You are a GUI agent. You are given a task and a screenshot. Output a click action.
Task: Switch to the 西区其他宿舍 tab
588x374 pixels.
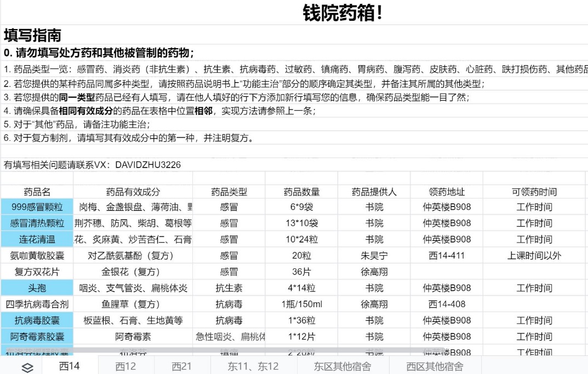click(x=435, y=366)
